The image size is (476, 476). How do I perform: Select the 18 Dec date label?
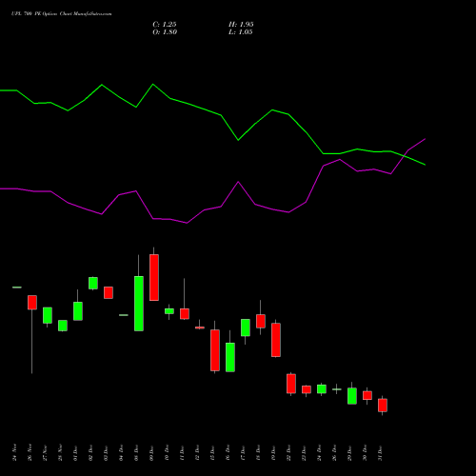(258, 453)
